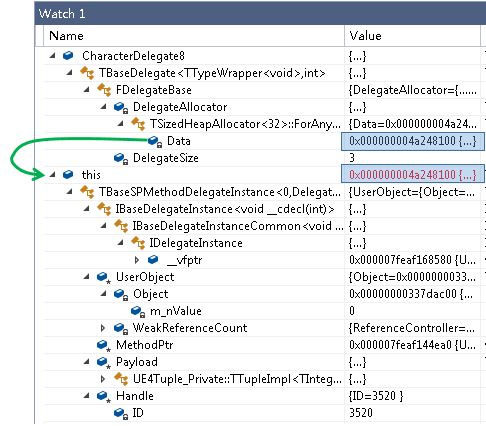Click the FDelegateBase base class icon
The height and width of the screenshot is (426, 486).
coord(104,90)
